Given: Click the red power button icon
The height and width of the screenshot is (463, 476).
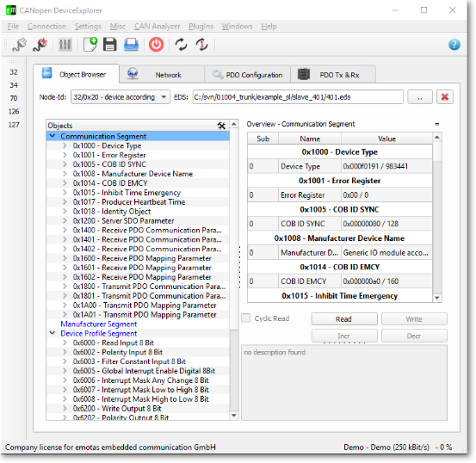Looking at the screenshot, I should [156, 45].
